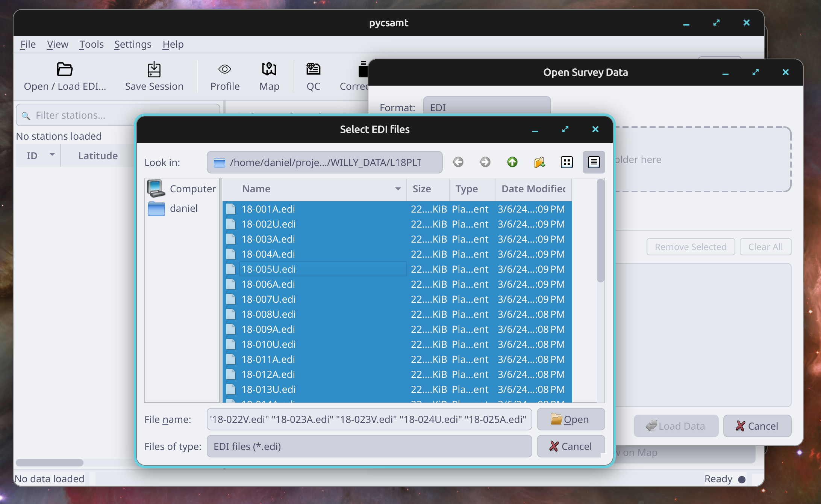Open the Look in path dropdown
This screenshot has width=821, height=504.
(324, 162)
